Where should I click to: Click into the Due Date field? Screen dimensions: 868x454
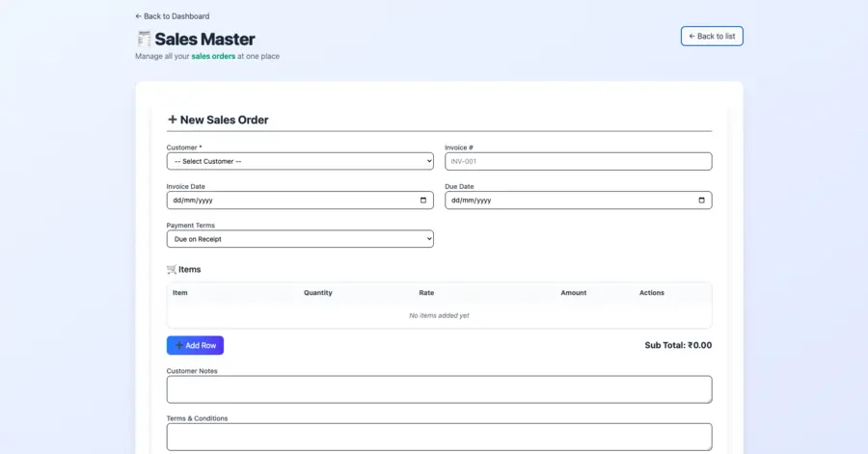pyautogui.click(x=579, y=200)
